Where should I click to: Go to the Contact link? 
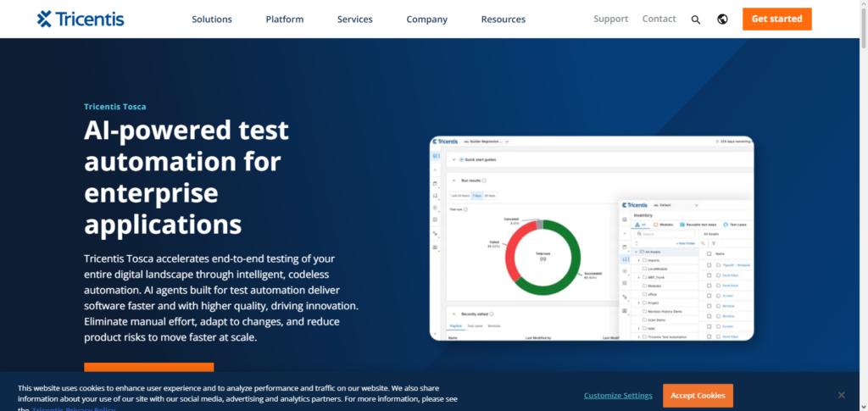point(659,19)
